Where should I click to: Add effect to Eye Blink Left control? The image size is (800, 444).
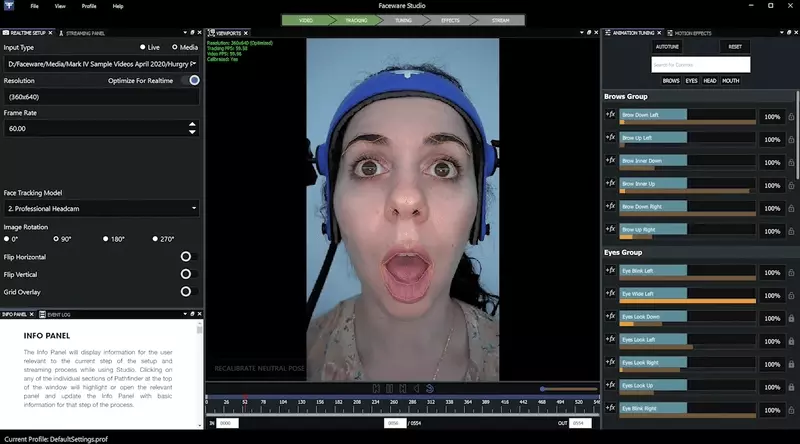(x=610, y=270)
